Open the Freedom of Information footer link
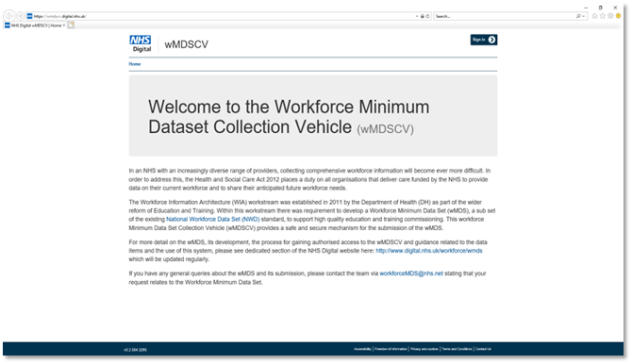The image size is (632, 364). [x=391, y=349]
